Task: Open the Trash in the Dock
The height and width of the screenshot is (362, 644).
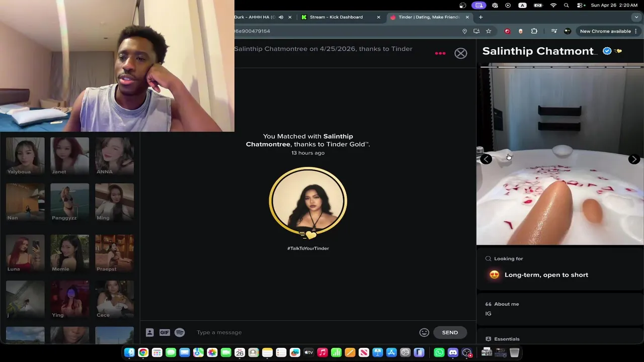Action: 514,352
